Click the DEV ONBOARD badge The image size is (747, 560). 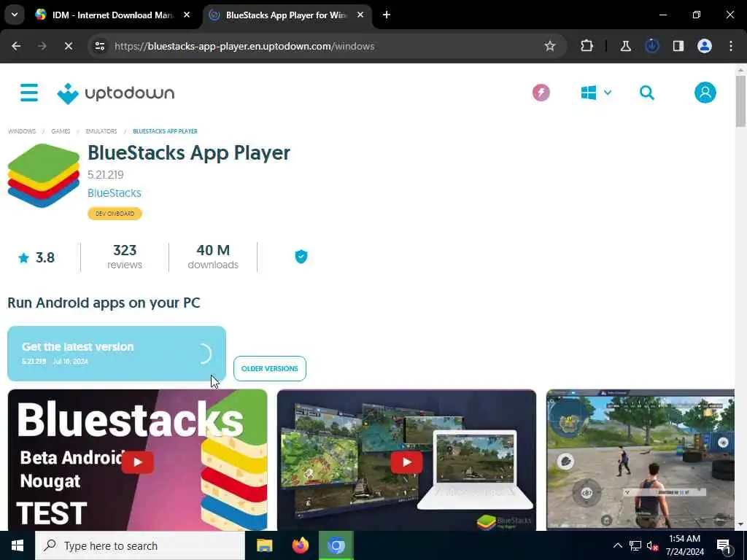115,214
